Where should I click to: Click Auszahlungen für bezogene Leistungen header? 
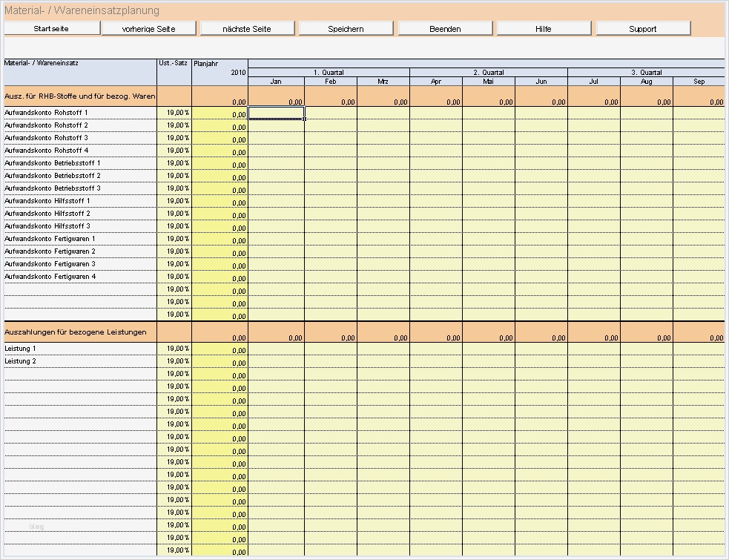80,332
